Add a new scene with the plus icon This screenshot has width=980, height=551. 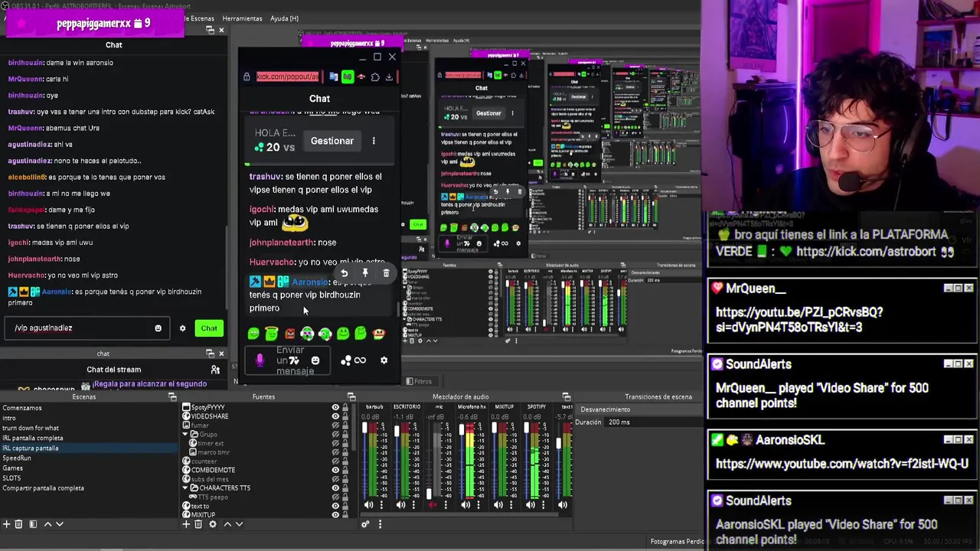7,524
